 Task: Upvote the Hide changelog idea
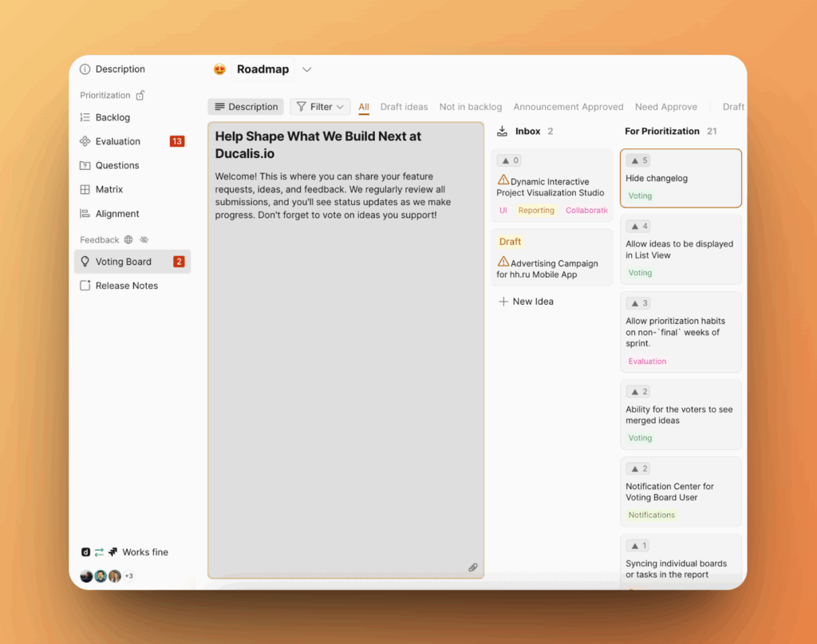pos(637,160)
